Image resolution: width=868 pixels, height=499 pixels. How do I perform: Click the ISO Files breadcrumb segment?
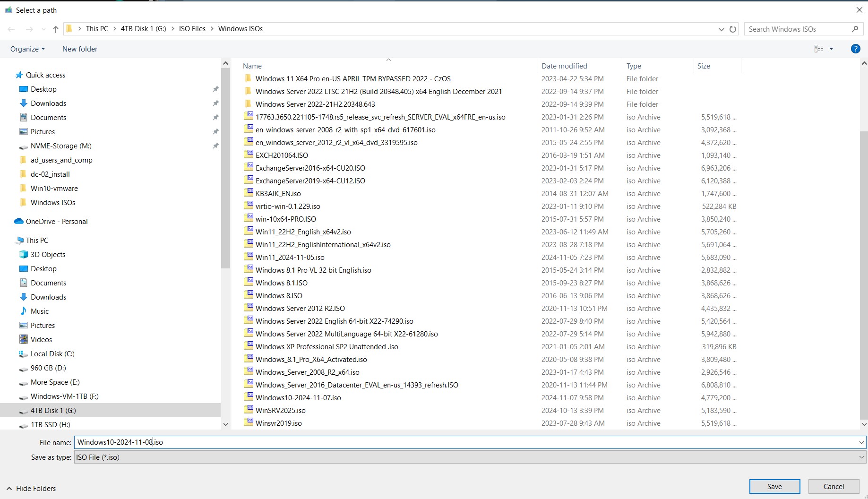pos(192,29)
